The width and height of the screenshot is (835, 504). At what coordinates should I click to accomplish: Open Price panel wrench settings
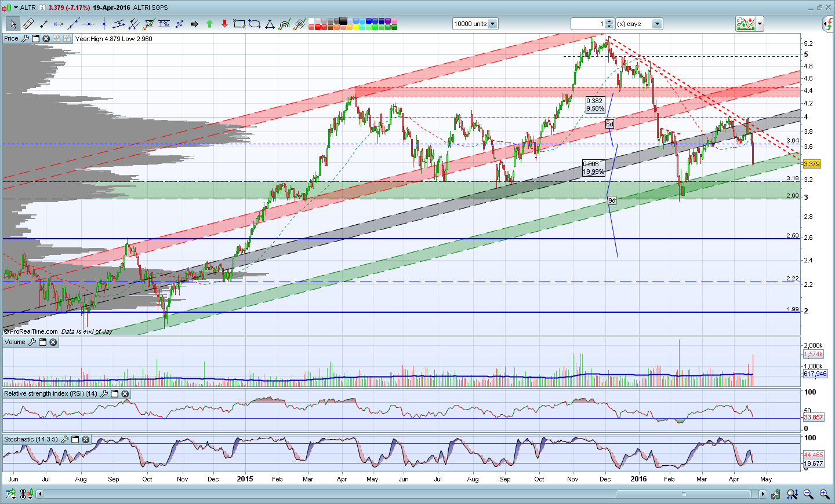pyautogui.click(x=25, y=38)
